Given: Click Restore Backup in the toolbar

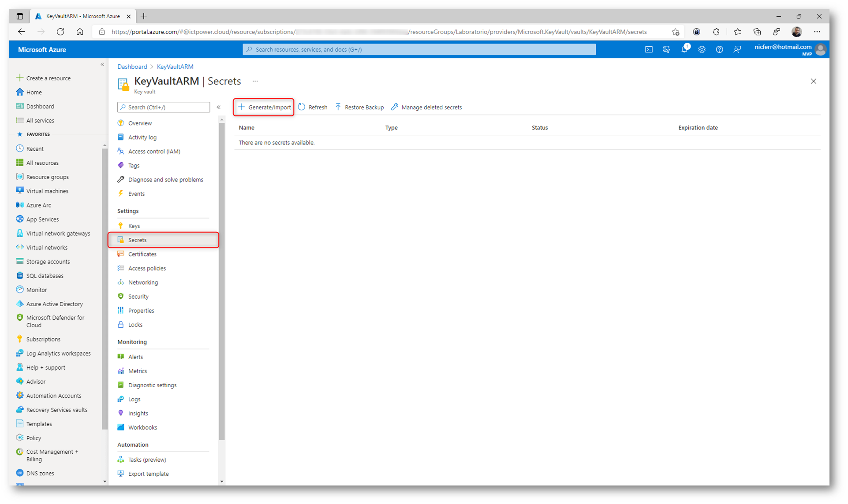Looking at the screenshot, I should point(359,107).
